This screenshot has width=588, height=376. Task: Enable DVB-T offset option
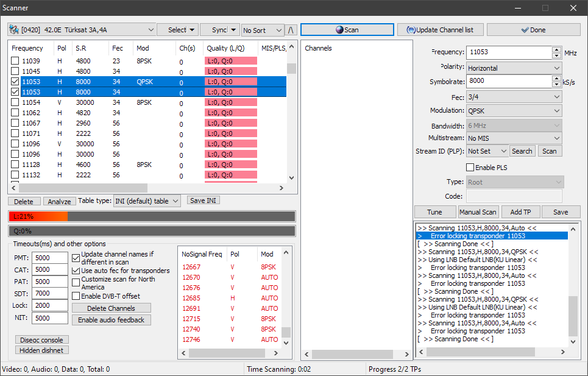point(76,296)
